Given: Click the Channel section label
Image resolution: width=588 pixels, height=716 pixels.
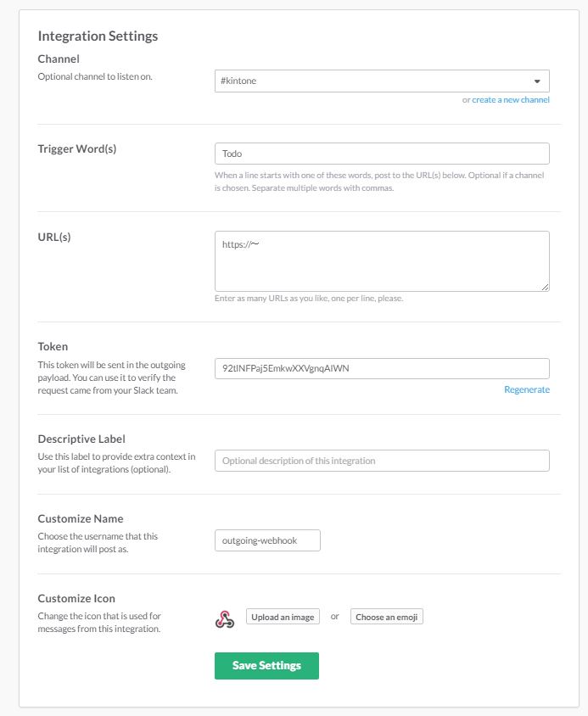Looking at the screenshot, I should coord(59,59).
